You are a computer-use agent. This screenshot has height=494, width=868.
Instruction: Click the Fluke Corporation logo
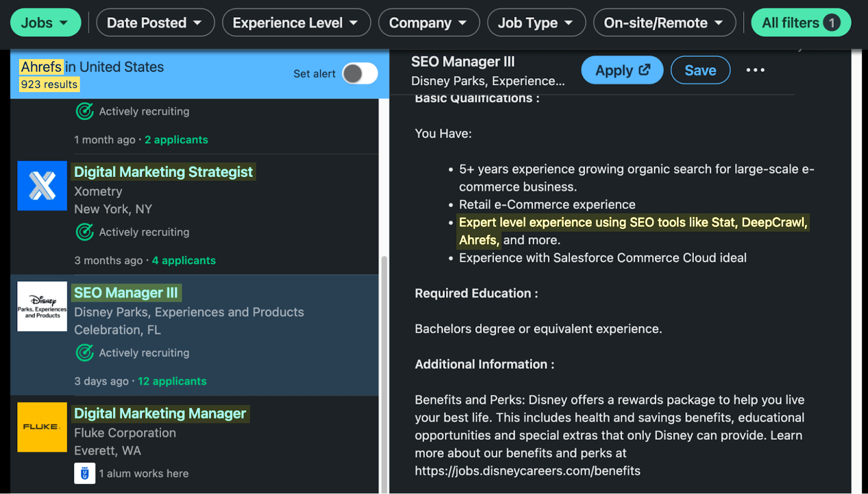coord(42,427)
